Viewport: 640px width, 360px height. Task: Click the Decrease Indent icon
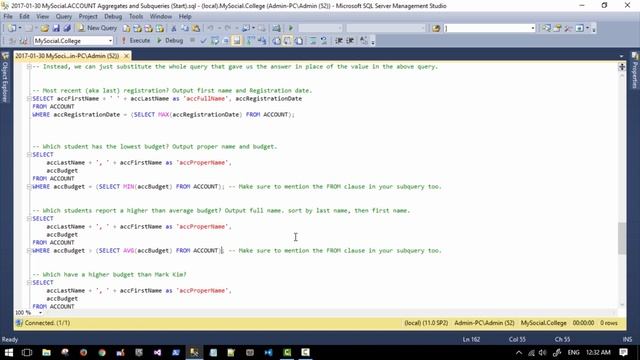coord(339,41)
